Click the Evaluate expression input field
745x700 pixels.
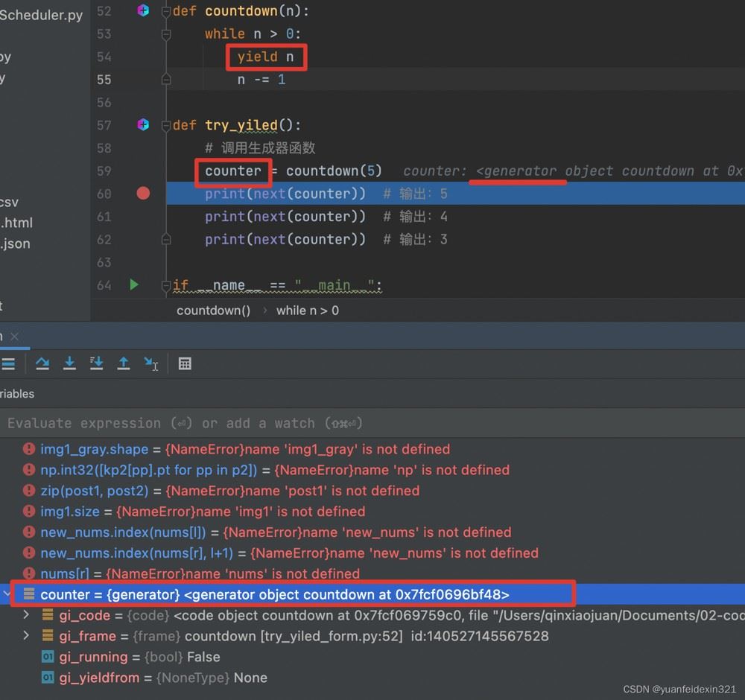point(372,423)
